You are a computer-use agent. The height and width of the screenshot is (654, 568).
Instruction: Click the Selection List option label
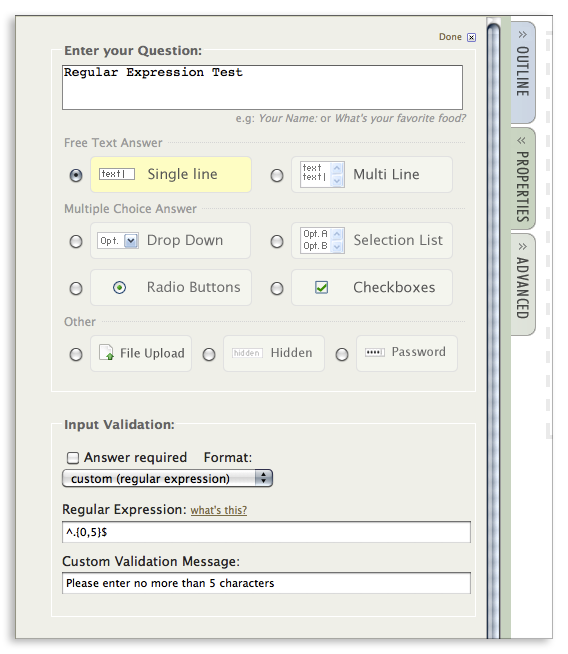point(398,240)
